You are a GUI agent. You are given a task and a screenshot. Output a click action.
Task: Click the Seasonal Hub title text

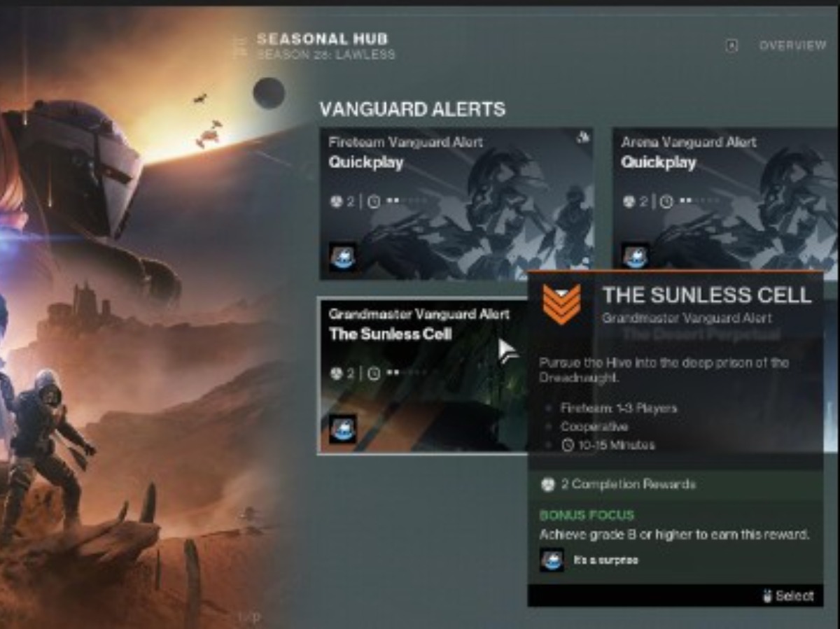tap(322, 39)
